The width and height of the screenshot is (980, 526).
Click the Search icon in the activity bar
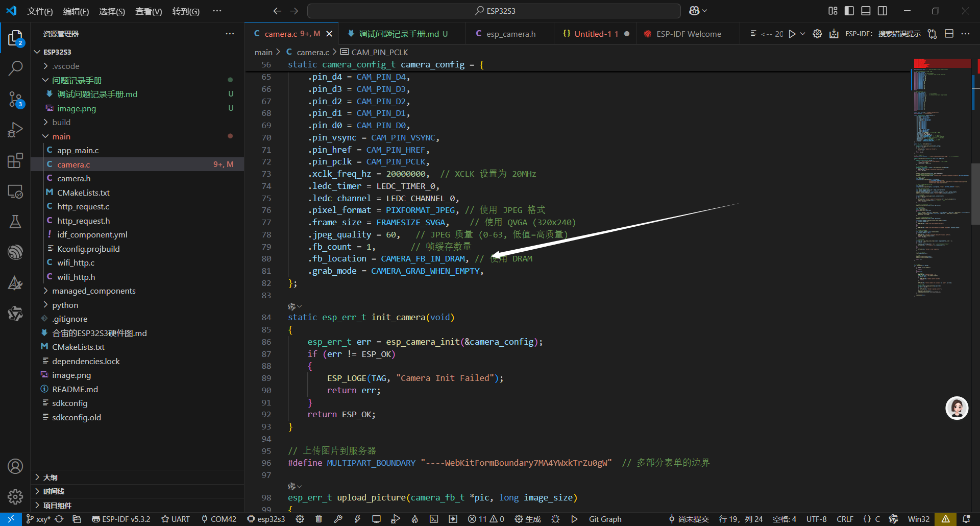[15, 68]
